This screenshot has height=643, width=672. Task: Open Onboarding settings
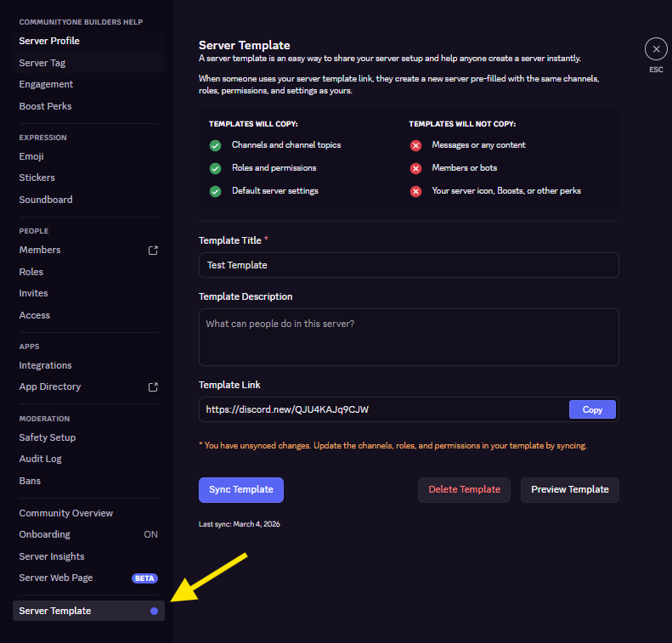click(88, 534)
